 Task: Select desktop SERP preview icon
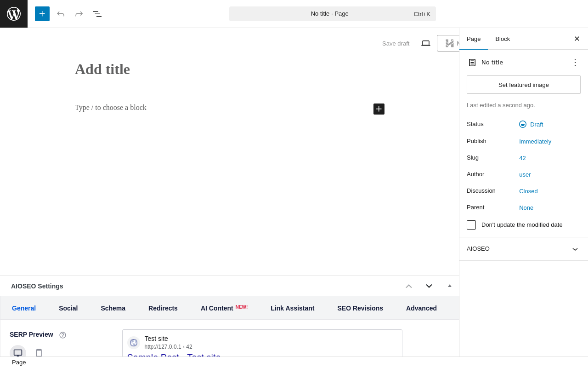18,352
